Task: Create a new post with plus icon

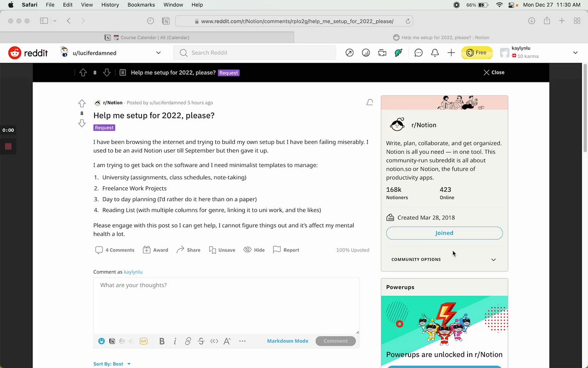Action: tap(451, 53)
